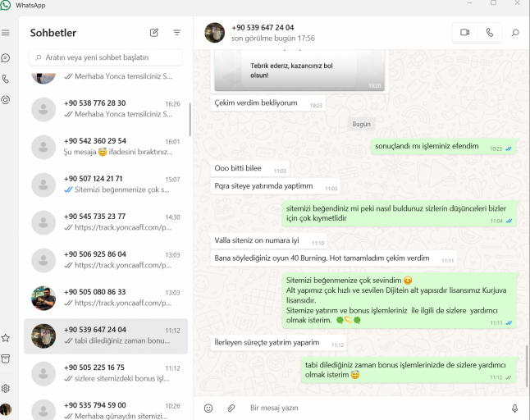Click the search or new chat field
The height and width of the screenshot is (420, 530).
click(x=106, y=57)
